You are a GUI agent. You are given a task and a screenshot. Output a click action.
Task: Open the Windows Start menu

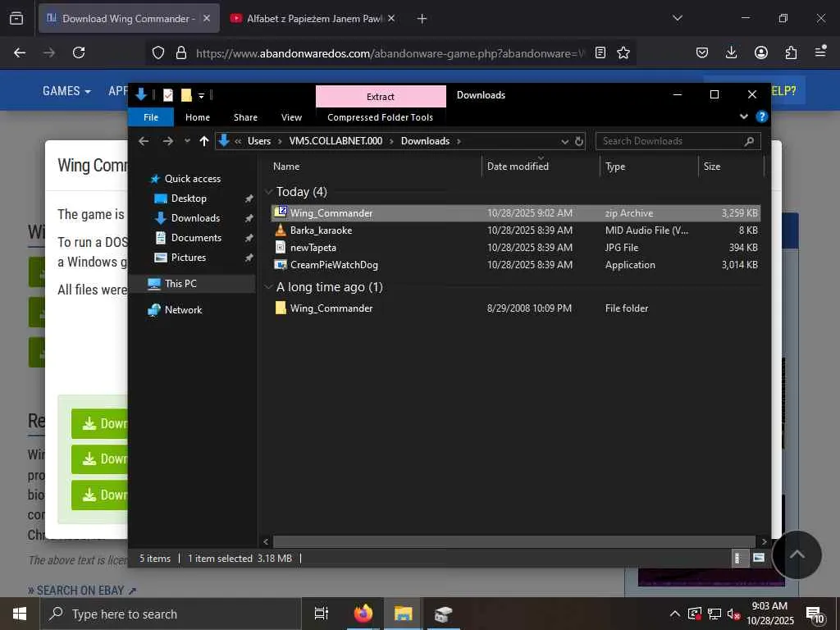click(x=20, y=614)
